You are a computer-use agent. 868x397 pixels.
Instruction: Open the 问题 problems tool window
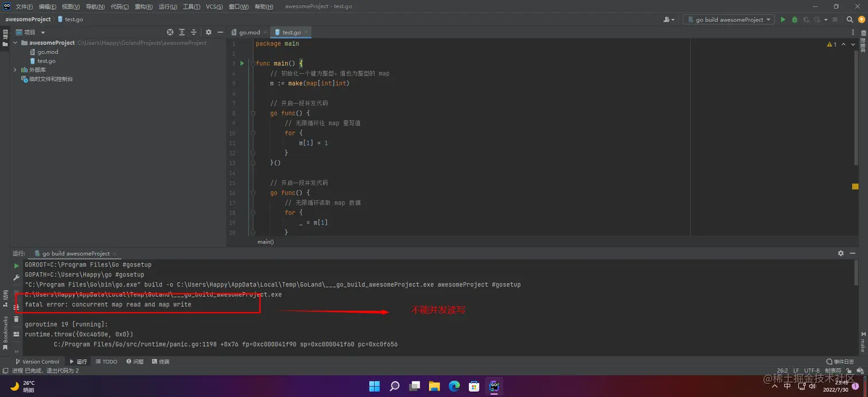tap(135, 361)
